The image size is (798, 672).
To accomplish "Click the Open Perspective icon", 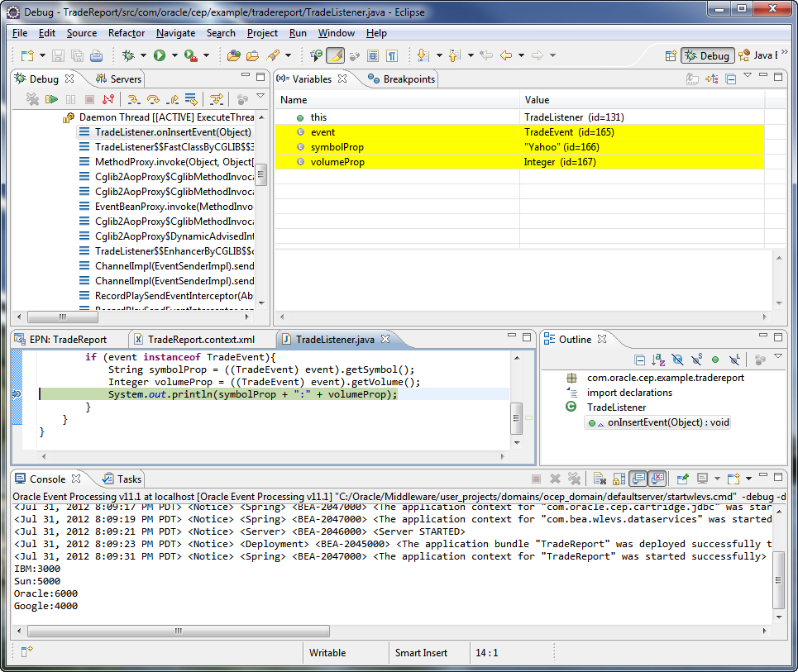I will pos(671,55).
